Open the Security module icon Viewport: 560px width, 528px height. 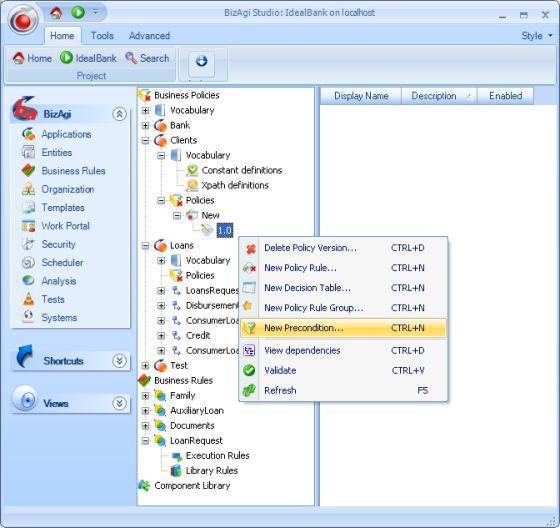(29, 244)
